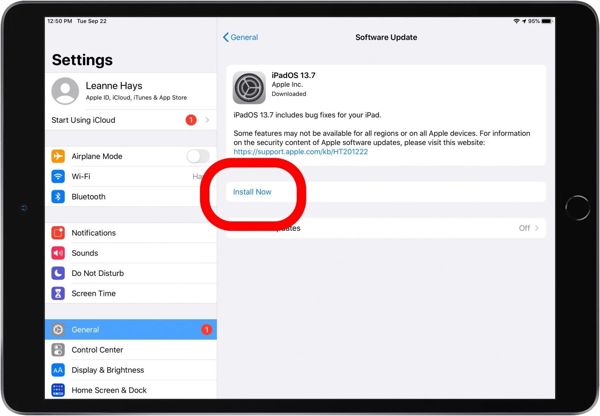
Task: Go back with General chevron
Action: click(226, 37)
